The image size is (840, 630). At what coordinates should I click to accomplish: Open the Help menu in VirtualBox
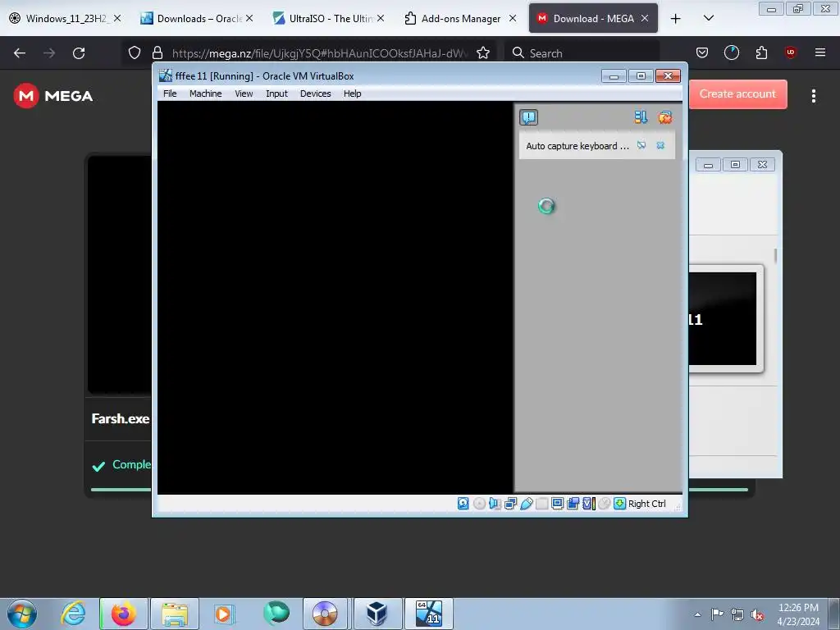tap(352, 94)
